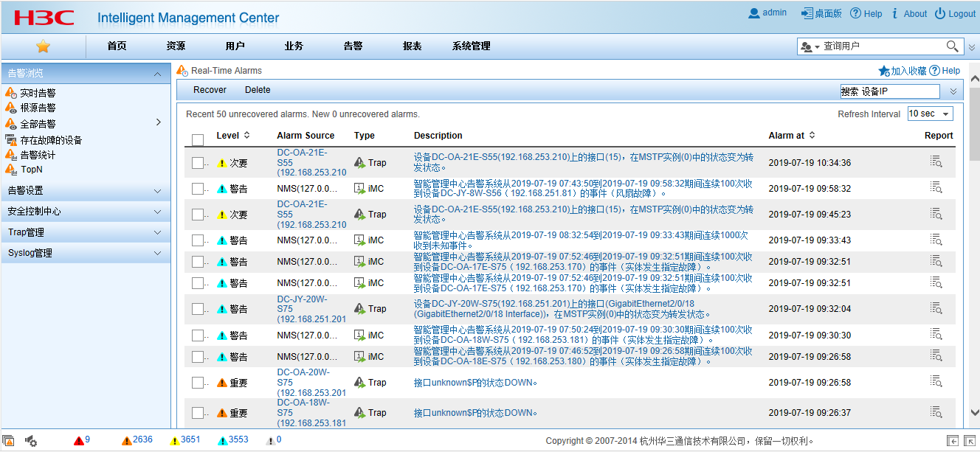
Task: Check the 09:33:43 alarm row checkbox
Action: tap(198, 240)
